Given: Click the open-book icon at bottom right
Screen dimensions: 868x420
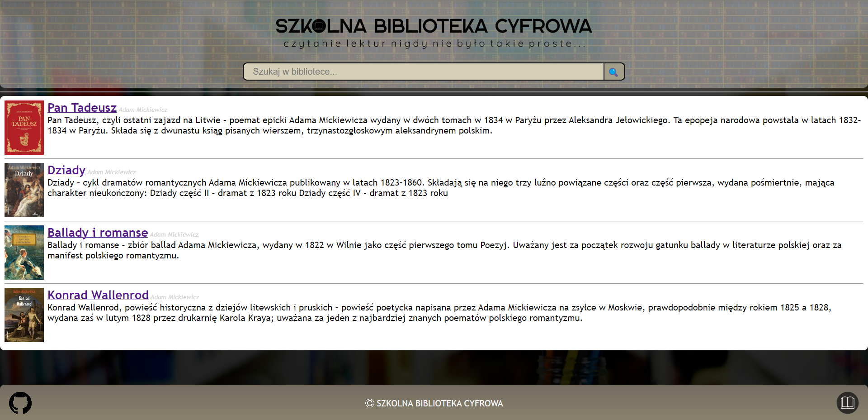Looking at the screenshot, I should (x=847, y=403).
